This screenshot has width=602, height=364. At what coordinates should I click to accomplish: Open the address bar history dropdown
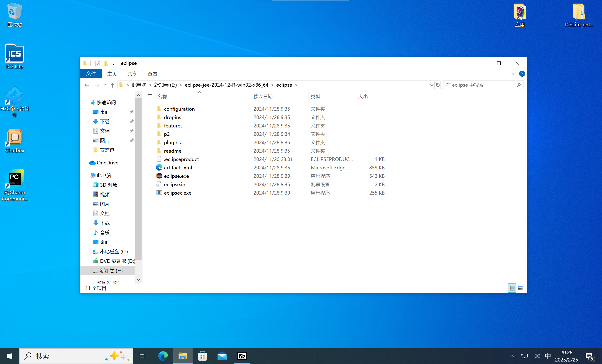click(x=431, y=85)
